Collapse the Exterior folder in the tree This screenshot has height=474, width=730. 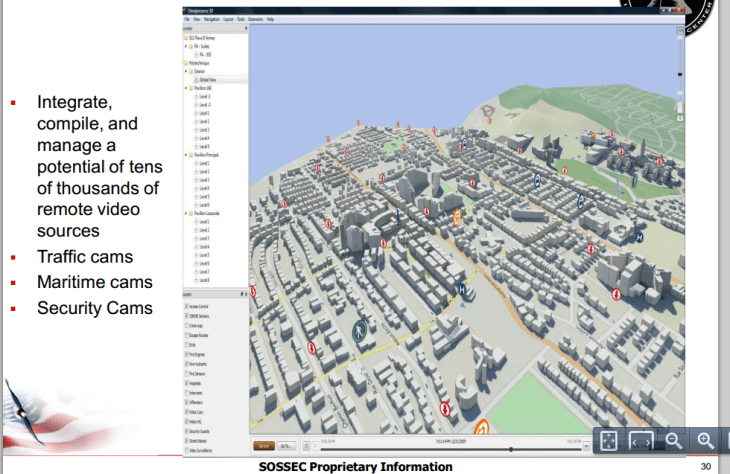(x=186, y=71)
